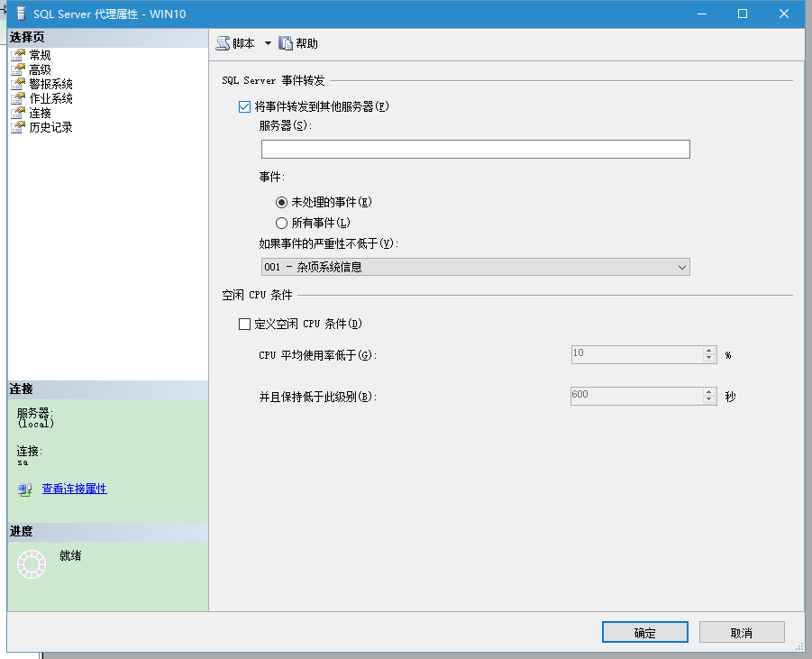
Task: Select the 未处理的事件 radio button
Action: pyautogui.click(x=282, y=202)
